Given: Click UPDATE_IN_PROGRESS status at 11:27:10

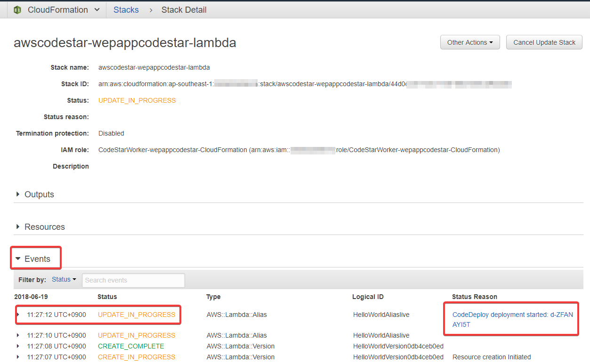Looking at the screenshot, I should point(137,335).
